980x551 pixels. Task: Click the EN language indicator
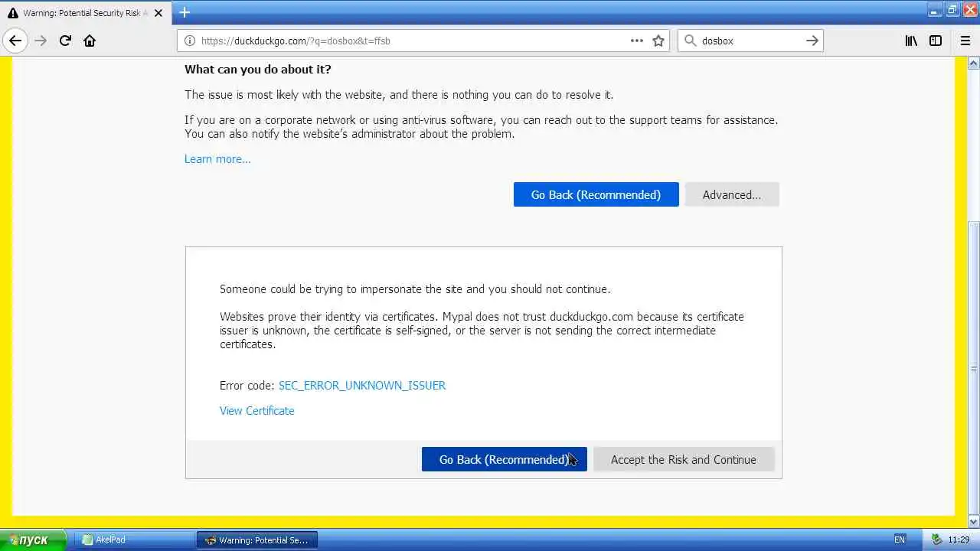[x=900, y=540]
